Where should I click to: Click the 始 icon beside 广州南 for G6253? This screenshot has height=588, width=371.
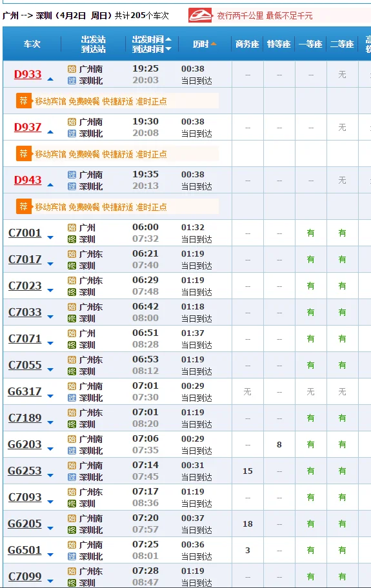72,465
